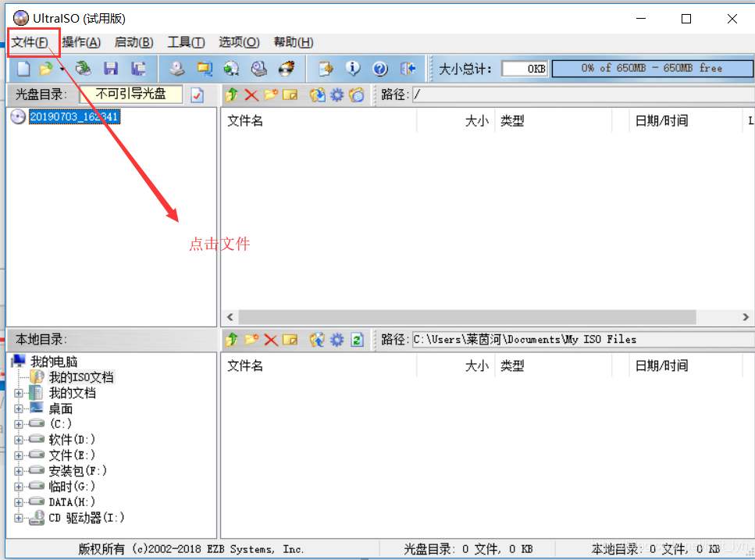Click the disc pane horizontal scrollbar right arrow
Image resolution: width=755 pixels, height=560 pixels.
[746, 317]
